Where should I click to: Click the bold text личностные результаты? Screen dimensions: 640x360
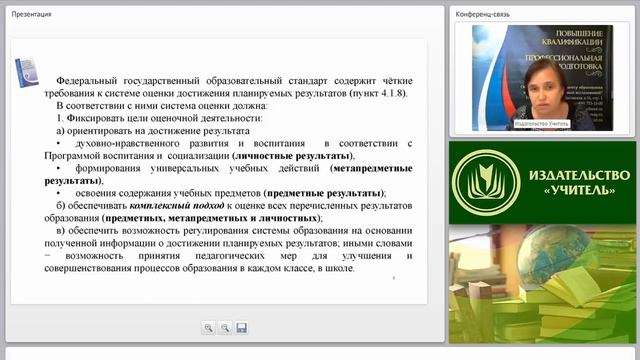[293, 156]
